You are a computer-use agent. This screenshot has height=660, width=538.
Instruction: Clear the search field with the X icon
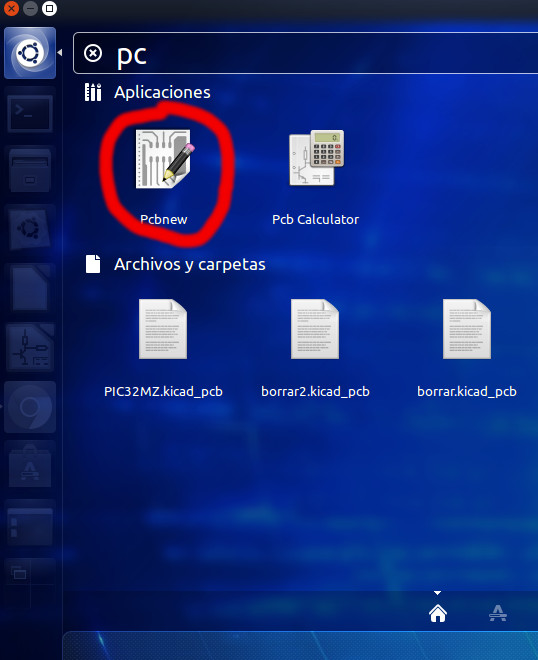coord(93,53)
